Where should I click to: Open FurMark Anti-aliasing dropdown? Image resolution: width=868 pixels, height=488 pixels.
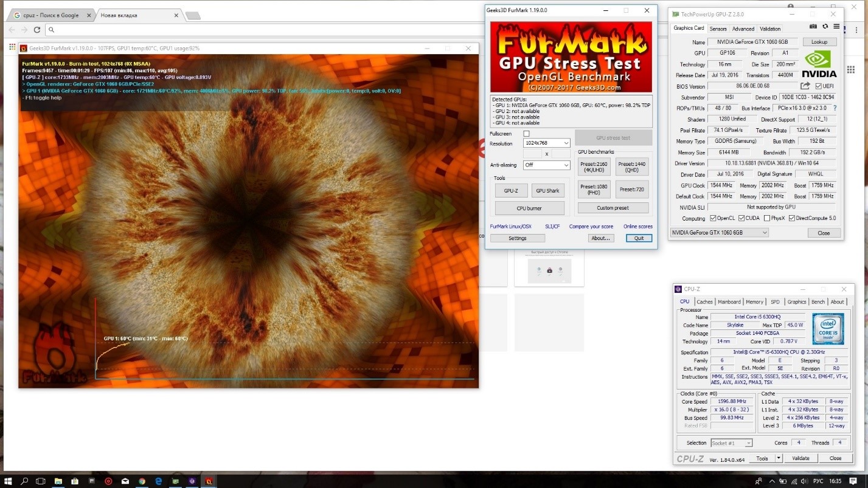pyautogui.click(x=546, y=165)
